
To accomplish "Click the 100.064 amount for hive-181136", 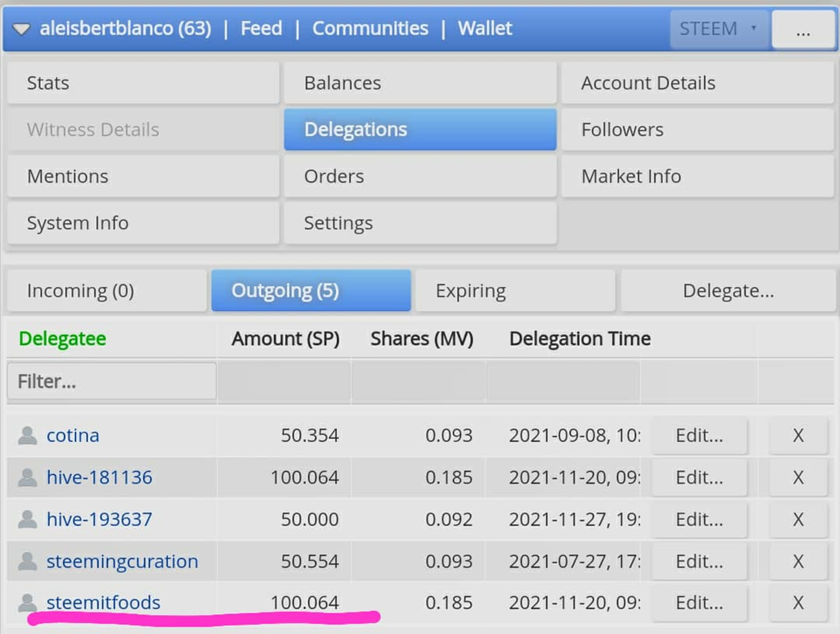I will point(305,478).
